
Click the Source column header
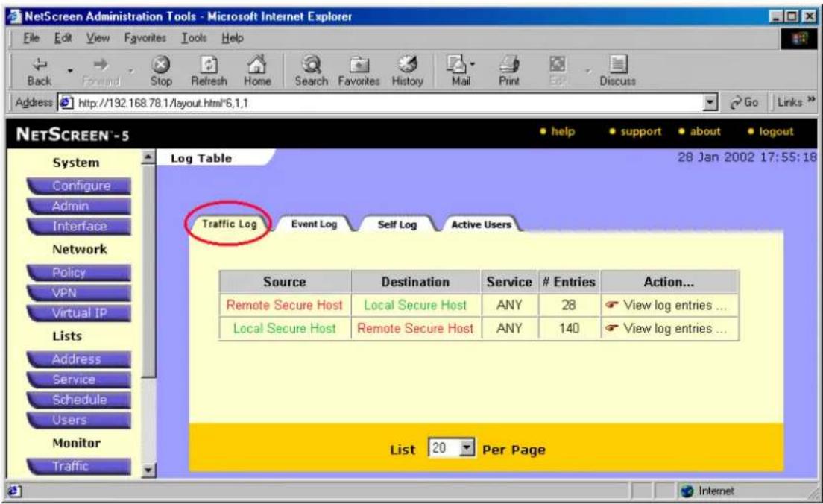(285, 282)
